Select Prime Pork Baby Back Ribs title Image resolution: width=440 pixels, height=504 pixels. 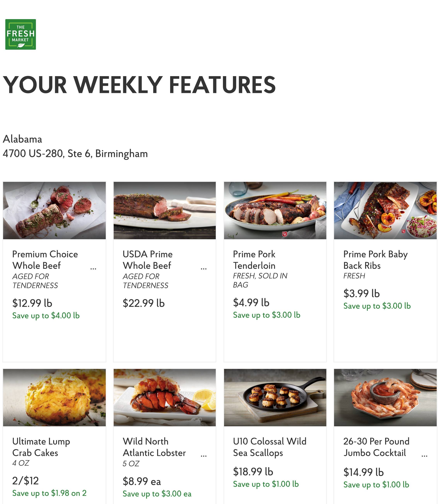(x=375, y=260)
